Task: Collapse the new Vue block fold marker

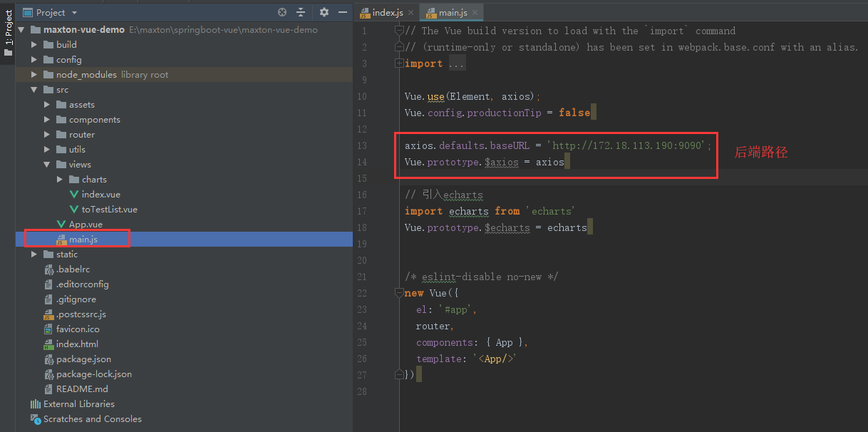Action: pyautogui.click(x=399, y=293)
